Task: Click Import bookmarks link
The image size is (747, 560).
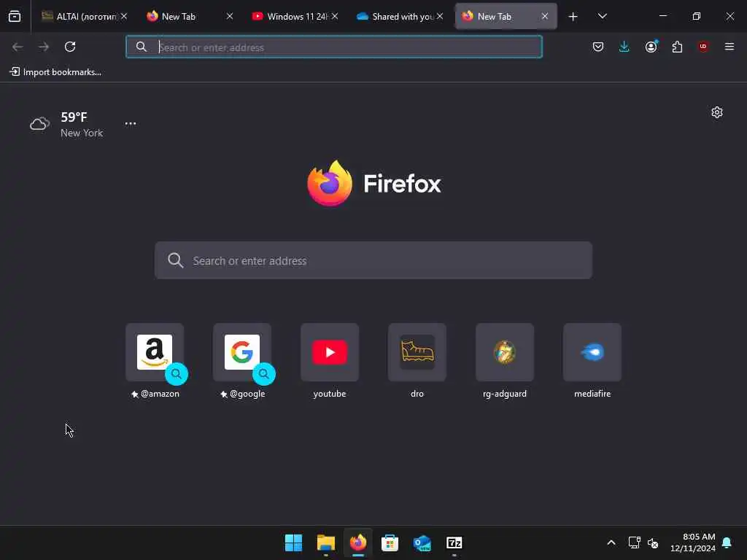Action: click(x=55, y=72)
